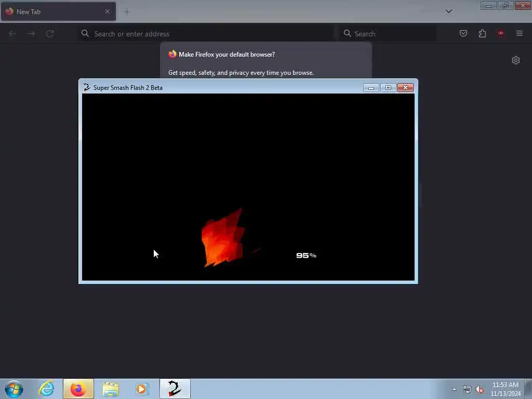This screenshot has width=532, height=399.
Task: Focus the Search or enter address bar
Action: pyautogui.click(x=206, y=34)
